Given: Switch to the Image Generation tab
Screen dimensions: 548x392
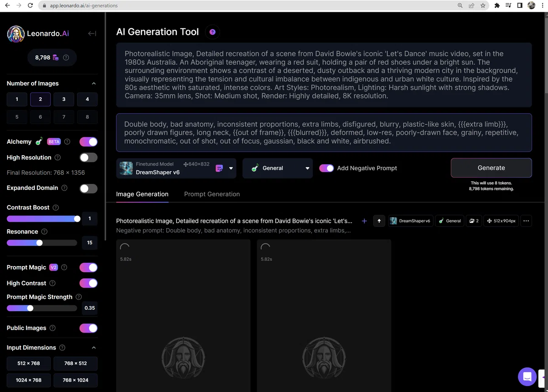Looking at the screenshot, I should tap(142, 194).
